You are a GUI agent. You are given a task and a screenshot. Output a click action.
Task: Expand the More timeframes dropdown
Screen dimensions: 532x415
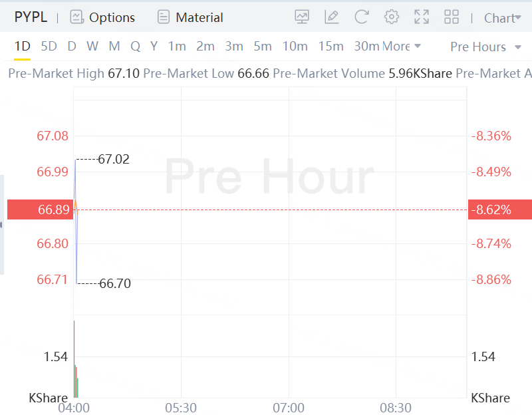click(402, 46)
